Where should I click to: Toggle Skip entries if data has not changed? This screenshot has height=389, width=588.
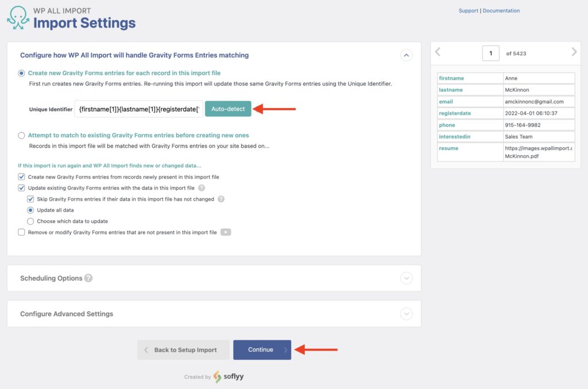30,199
